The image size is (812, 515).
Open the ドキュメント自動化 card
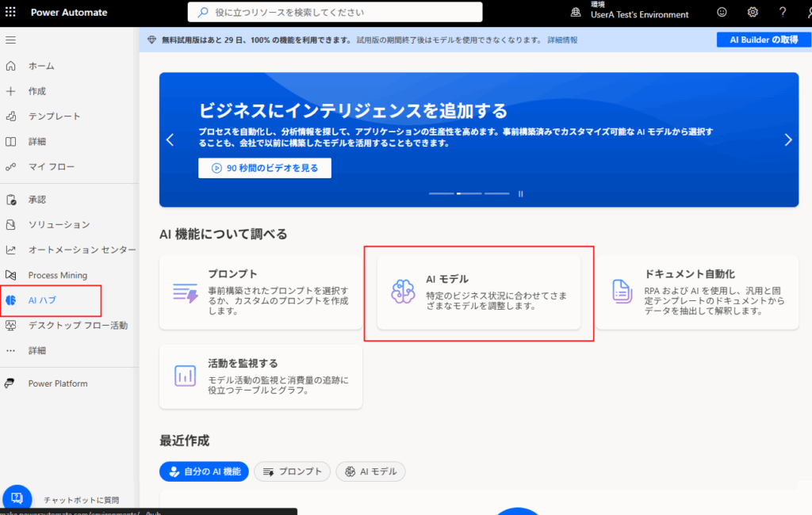[x=697, y=292]
